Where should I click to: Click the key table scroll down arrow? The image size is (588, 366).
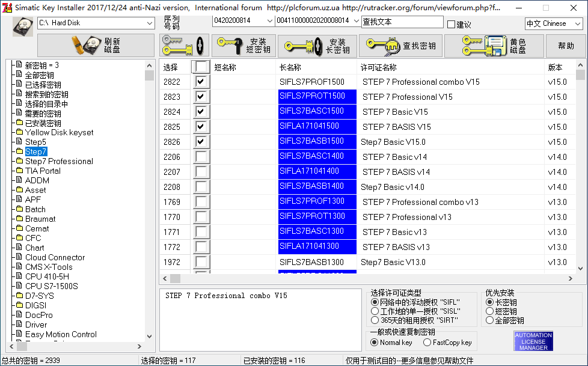click(x=580, y=269)
